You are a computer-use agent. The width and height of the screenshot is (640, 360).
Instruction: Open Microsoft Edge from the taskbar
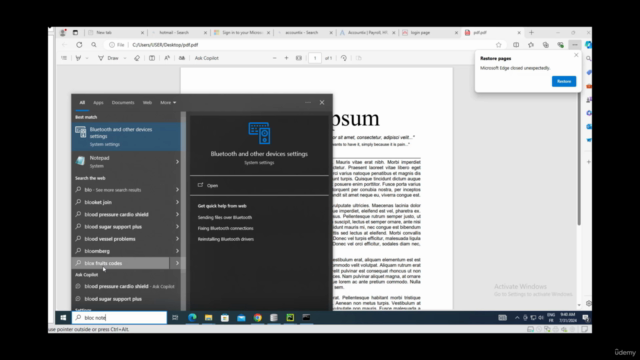tap(192, 318)
